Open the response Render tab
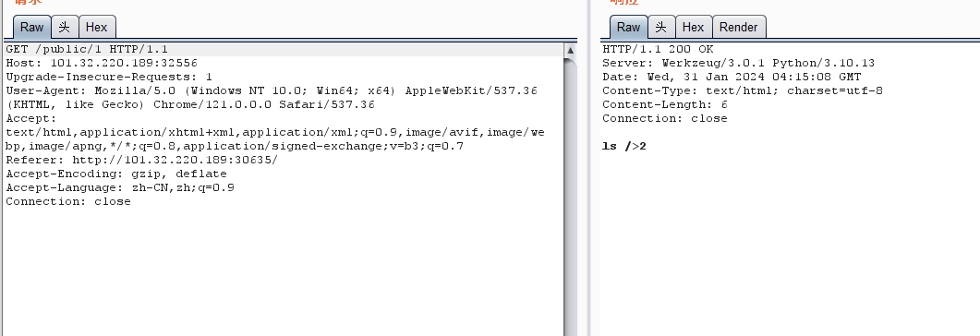 coord(739,27)
